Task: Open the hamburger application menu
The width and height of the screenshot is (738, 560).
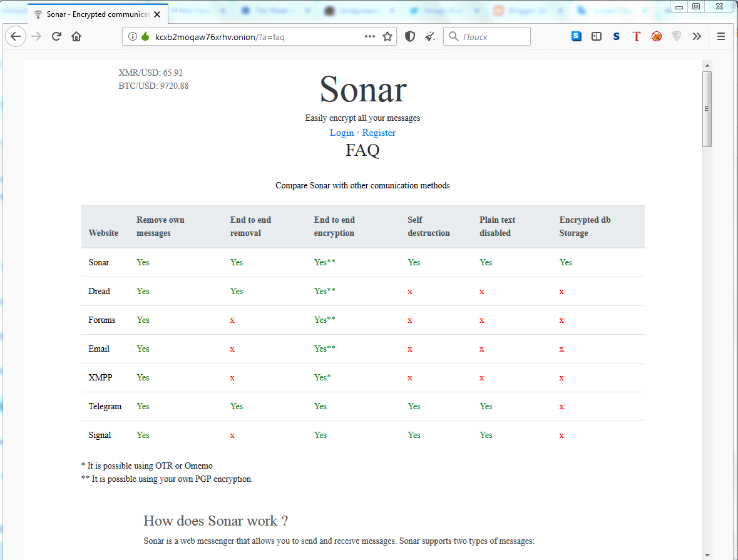Action: tap(720, 36)
